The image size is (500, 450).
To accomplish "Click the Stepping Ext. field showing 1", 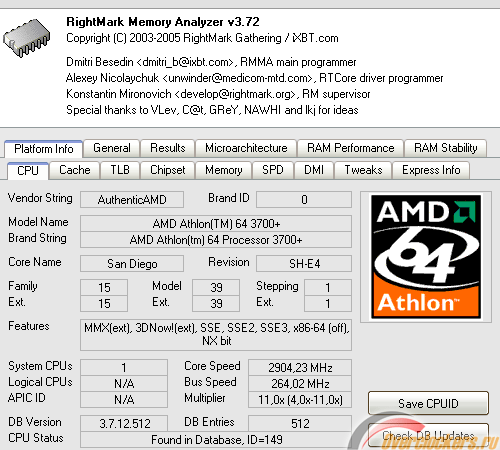I will pos(328,303).
